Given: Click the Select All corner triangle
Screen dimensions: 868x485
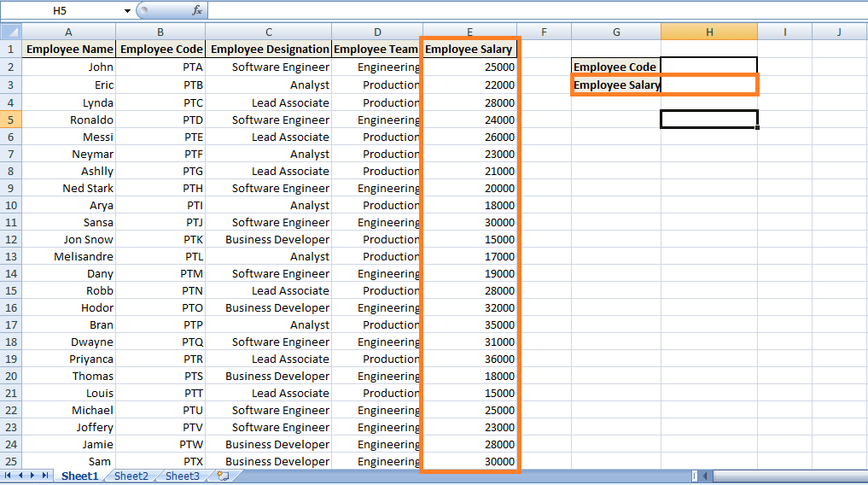Looking at the screenshot, I should tap(10, 32).
